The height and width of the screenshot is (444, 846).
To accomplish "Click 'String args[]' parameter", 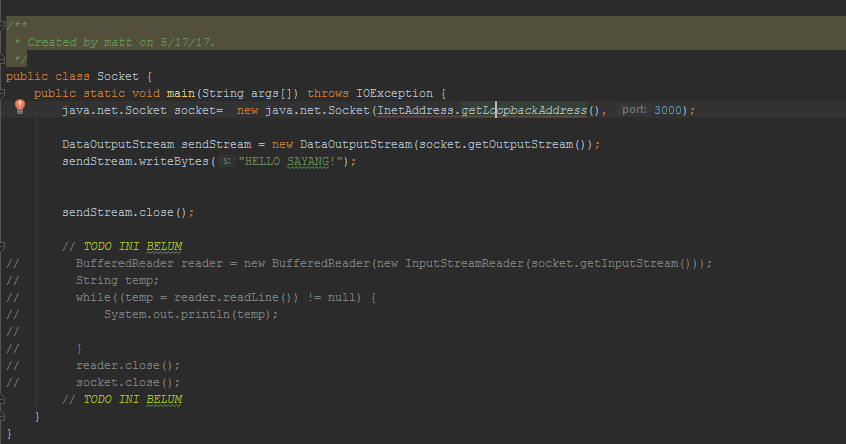I will [x=248, y=93].
